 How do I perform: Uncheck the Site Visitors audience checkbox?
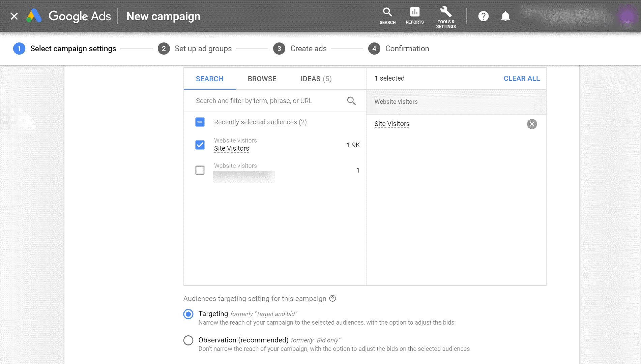pyautogui.click(x=200, y=145)
